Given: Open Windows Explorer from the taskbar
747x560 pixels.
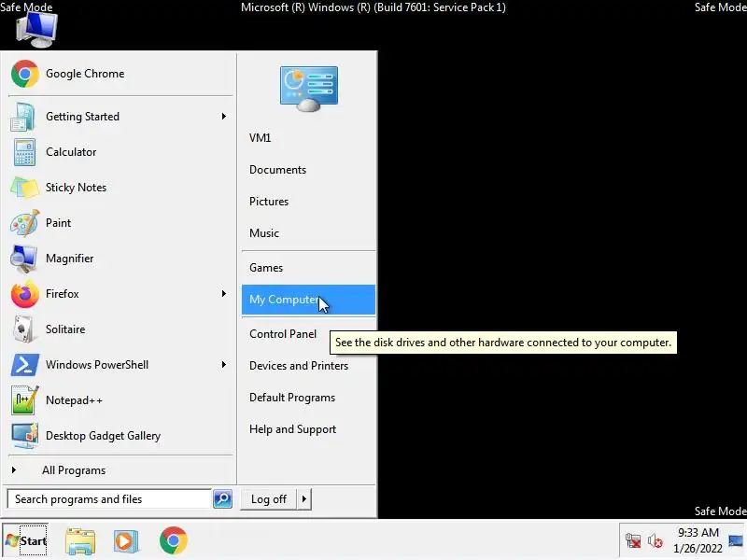Looking at the screenshot, I should 80,541.
